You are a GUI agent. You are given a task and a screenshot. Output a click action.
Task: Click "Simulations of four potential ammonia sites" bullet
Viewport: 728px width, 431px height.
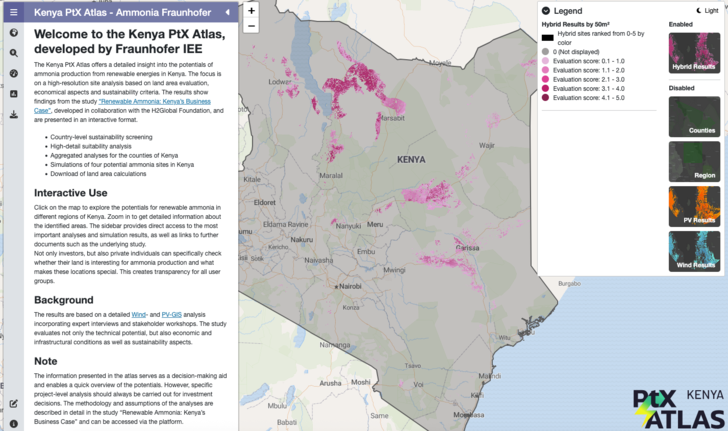pos(122,164)
